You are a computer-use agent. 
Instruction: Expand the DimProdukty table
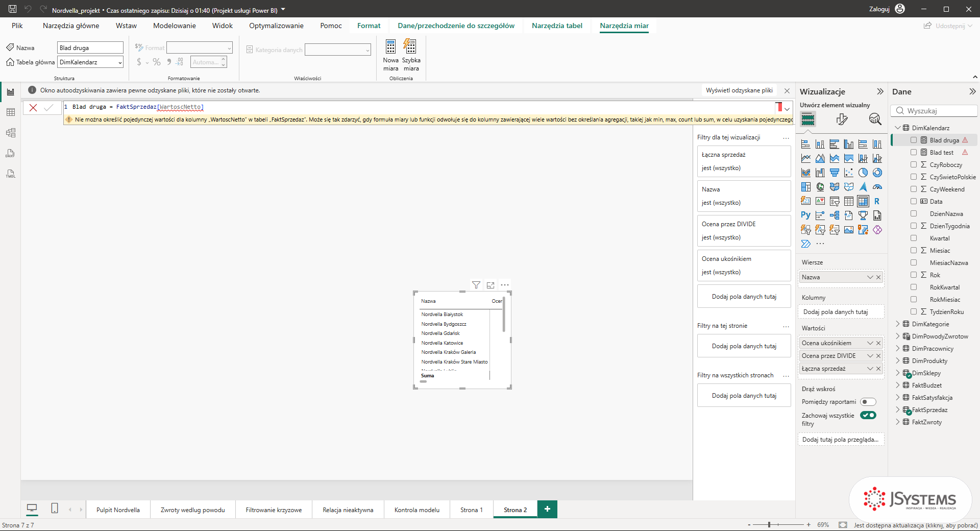click(x=898, y=360)
